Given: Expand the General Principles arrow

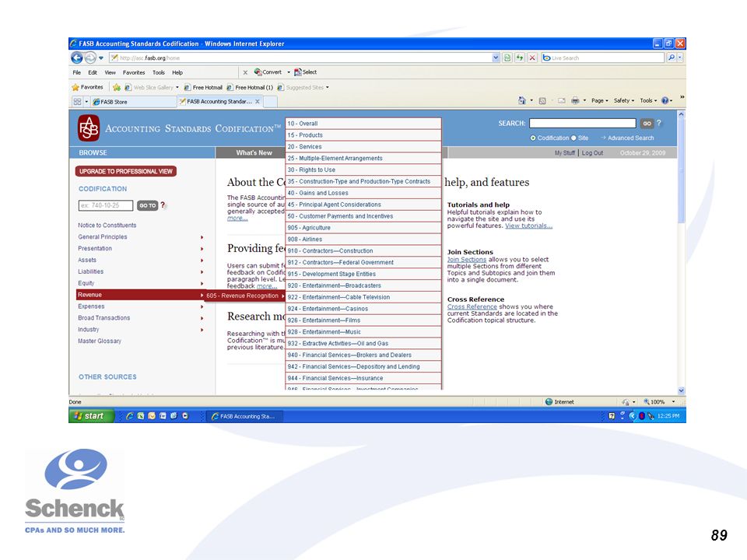Looking at the screenshot, I should (x=202, y=237).
